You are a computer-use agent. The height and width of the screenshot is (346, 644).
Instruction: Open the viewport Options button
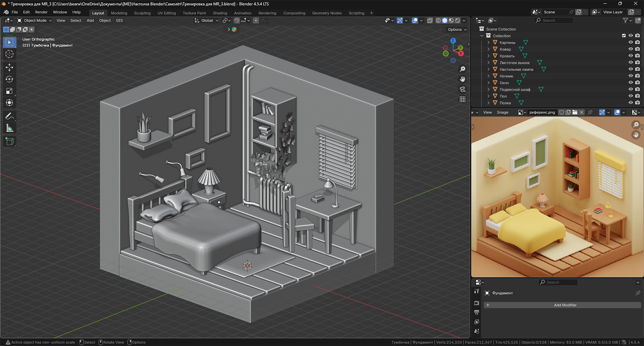point(457,29)
